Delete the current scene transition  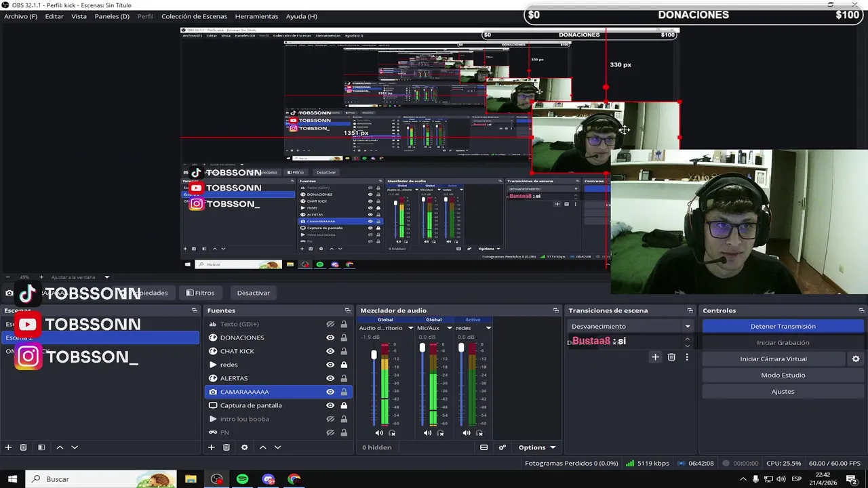[671, 357]
